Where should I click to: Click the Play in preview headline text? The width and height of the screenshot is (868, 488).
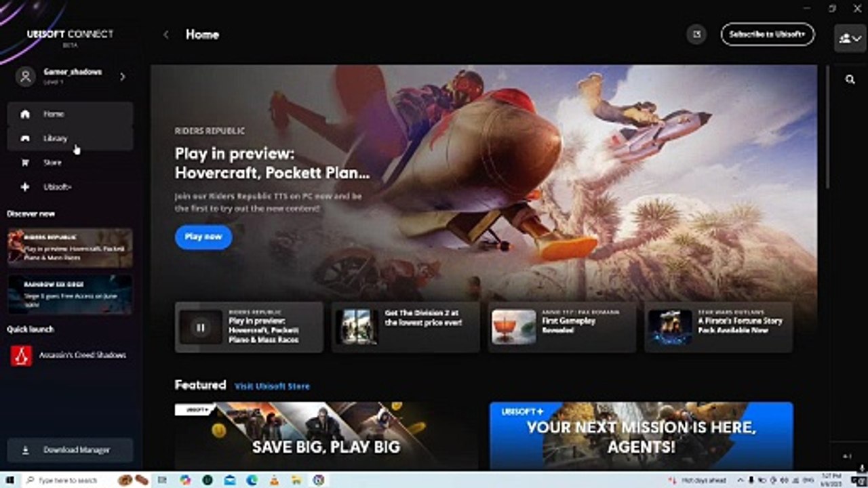[x=273, y=163]
